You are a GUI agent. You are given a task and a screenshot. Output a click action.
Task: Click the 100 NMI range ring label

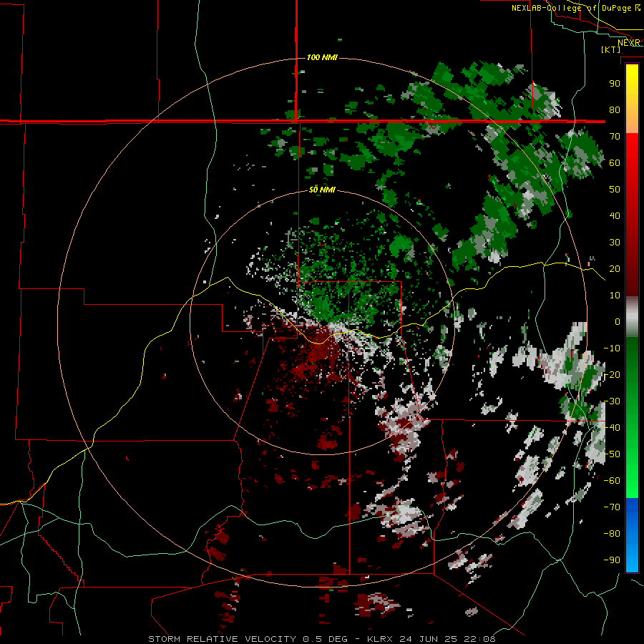[x=322, y=57]
